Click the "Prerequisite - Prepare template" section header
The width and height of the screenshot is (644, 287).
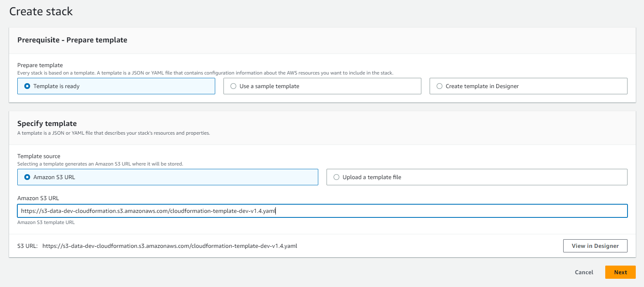[72, 40]
